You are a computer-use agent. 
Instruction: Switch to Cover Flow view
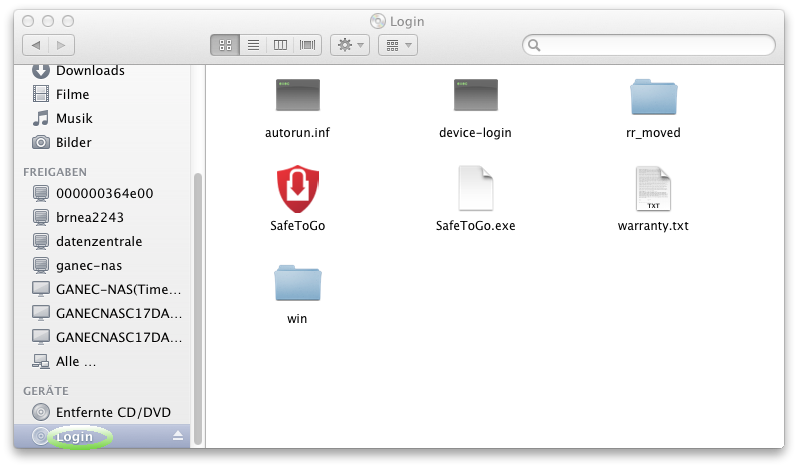tap(307, 45)
